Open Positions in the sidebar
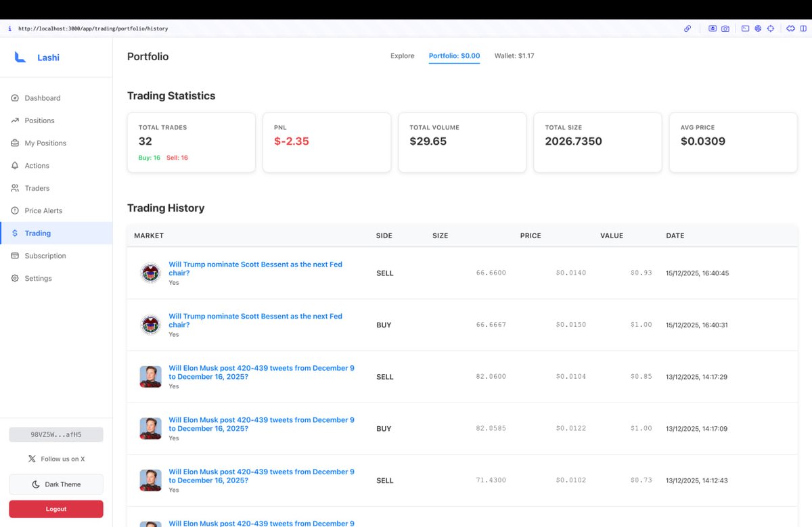The height and width of the screenshot is (527, 812). 56,120
